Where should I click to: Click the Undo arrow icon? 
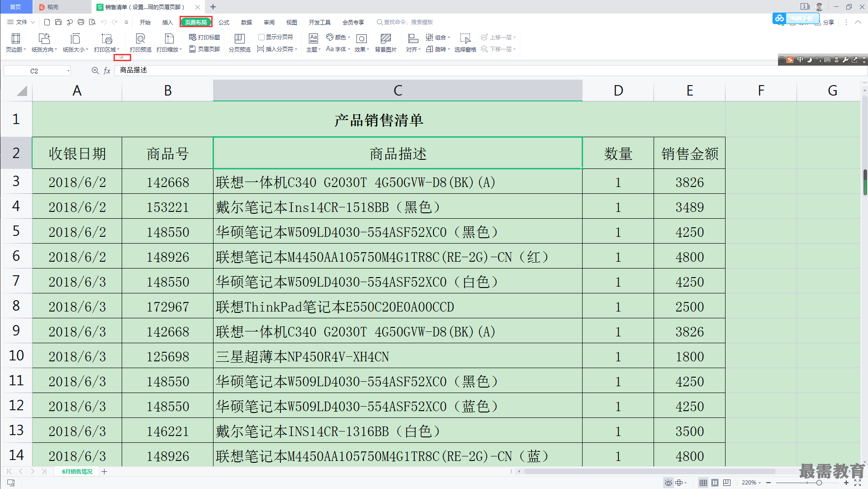pyautogui.click(x=104, y=22)
